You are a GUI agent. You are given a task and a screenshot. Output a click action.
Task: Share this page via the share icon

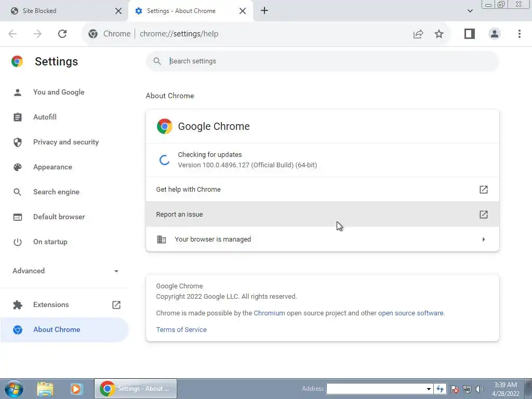tap(418, 34)
